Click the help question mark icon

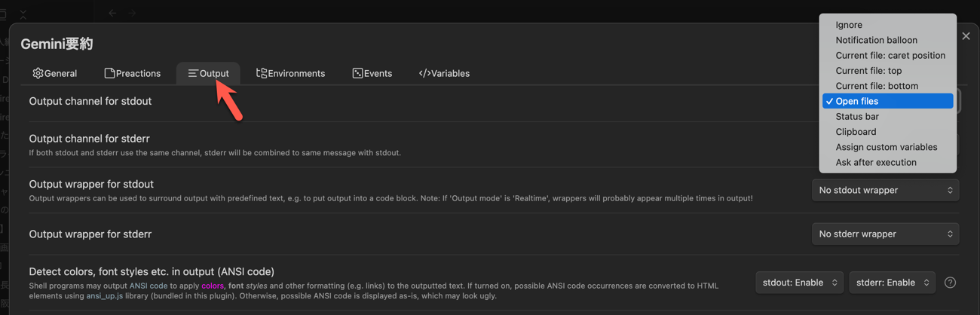950,283
